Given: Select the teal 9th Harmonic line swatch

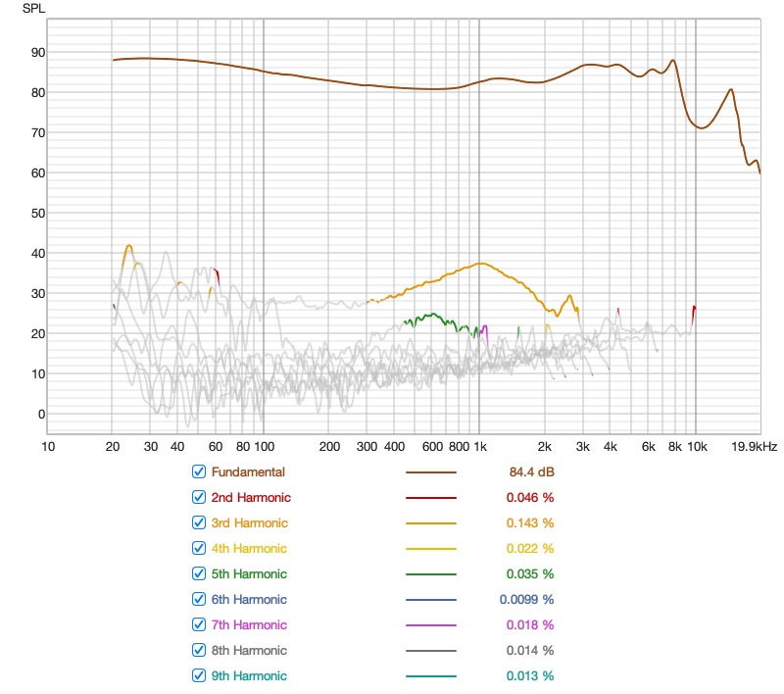Looking at the screenshot, I should pyautogui.click(x=431, y=676).
